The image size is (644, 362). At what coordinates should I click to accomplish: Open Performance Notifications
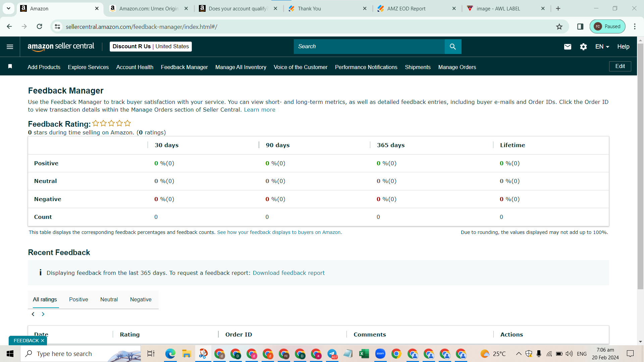coord(366,67)
